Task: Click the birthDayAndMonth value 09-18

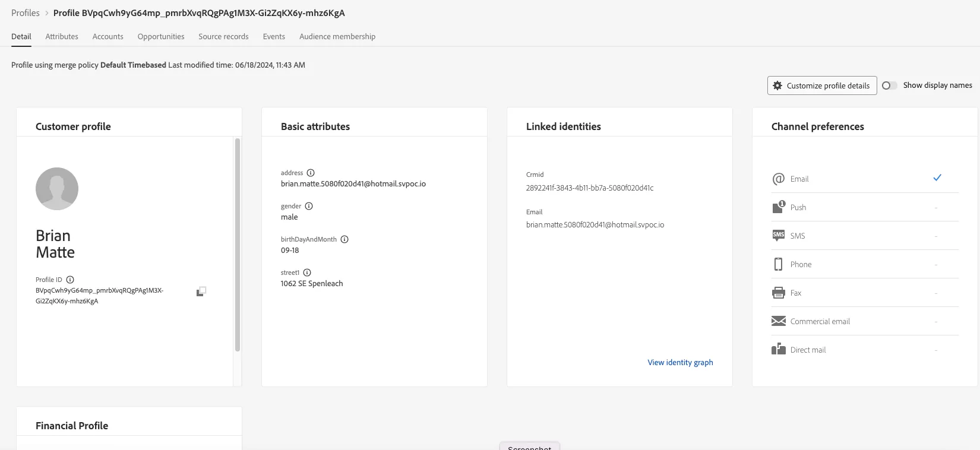Action: coord(290,250)
